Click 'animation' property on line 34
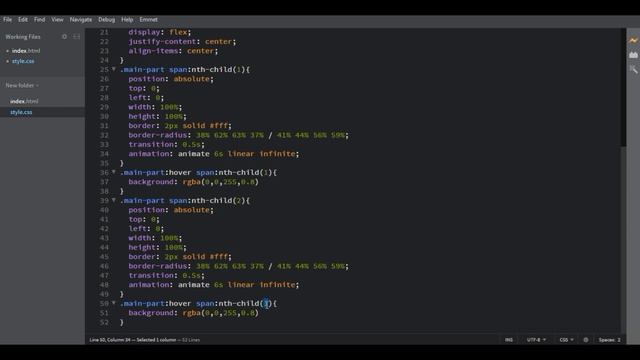Viewport: 640px width, 360px height. [x=149, y=154]
